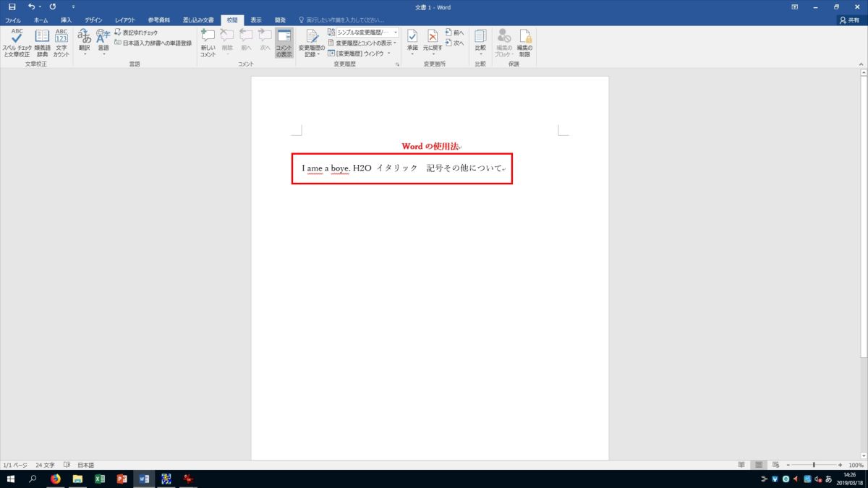Switch to the デザイン tab
Image resolution: width=868 pixels, height=488 pixels.
point(93,20)
